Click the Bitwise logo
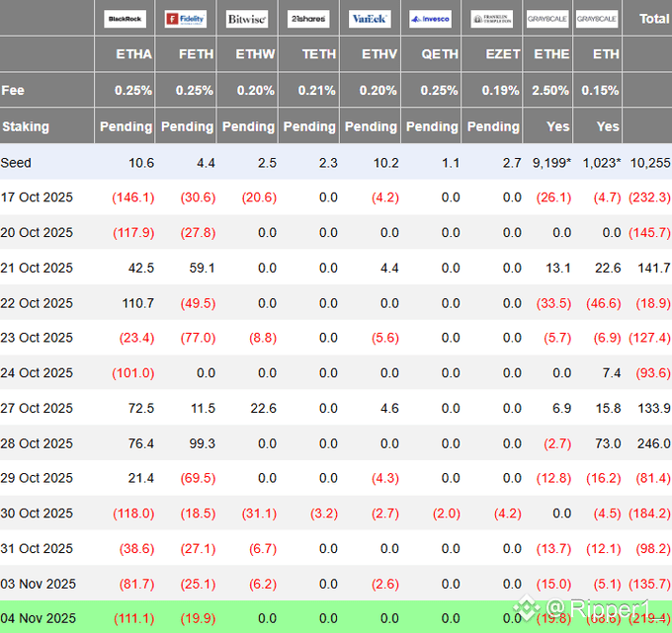Viewport: 672px width, 633px height. click(x=247, y=19)
